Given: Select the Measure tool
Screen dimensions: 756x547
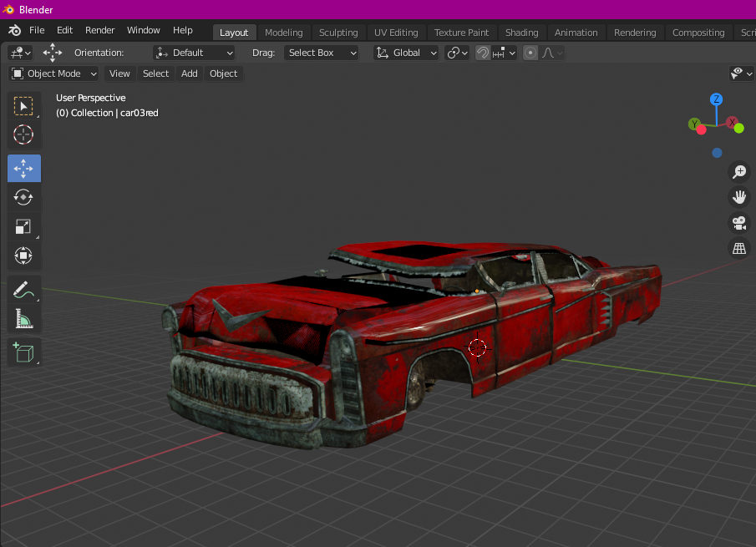Looking at the screenshot, I should click(x=23, y=318).
